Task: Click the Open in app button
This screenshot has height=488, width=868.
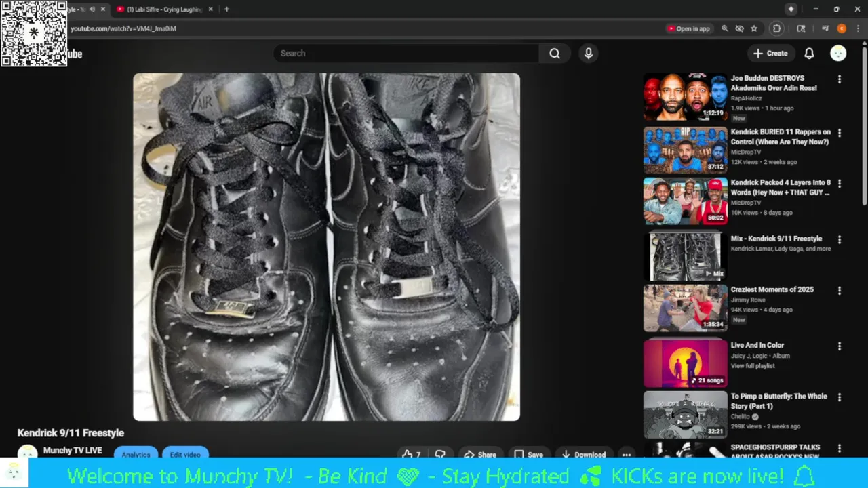Action: 689,28
